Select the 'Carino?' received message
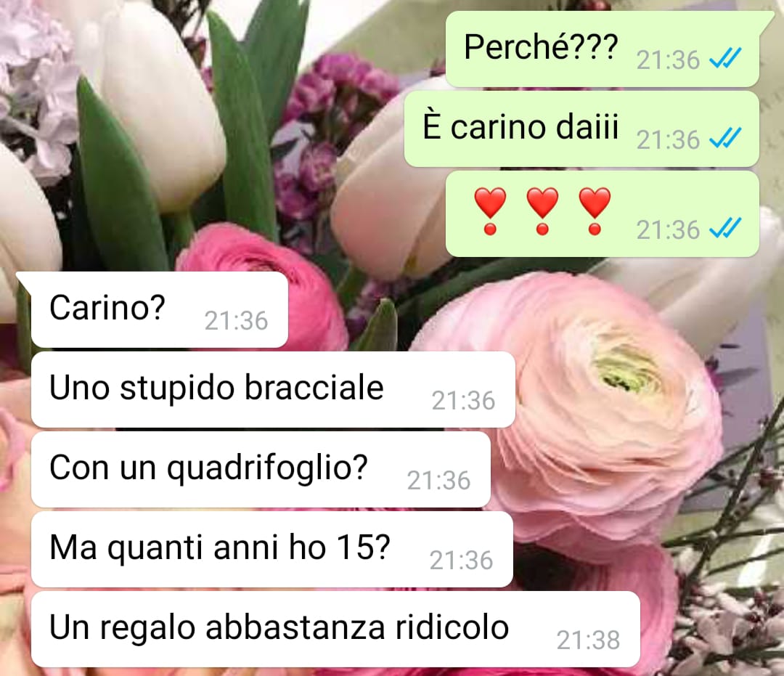The image size is (784, 676). [x=160, y=309]
